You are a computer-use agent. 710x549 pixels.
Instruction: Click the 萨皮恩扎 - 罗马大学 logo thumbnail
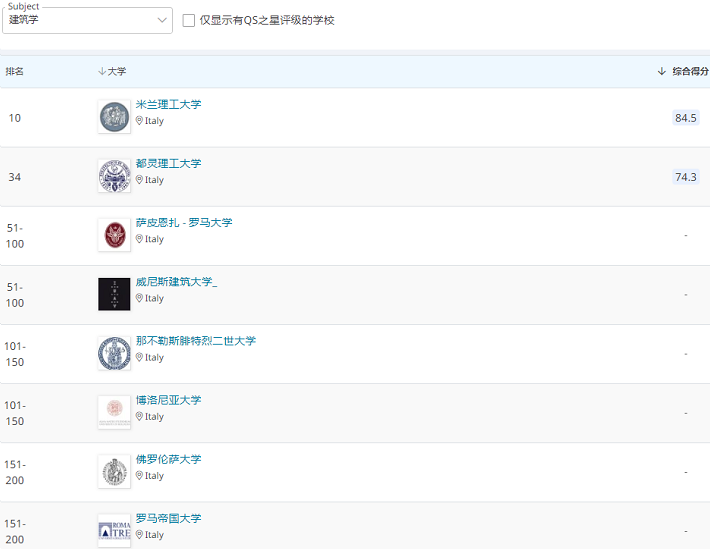114,235
